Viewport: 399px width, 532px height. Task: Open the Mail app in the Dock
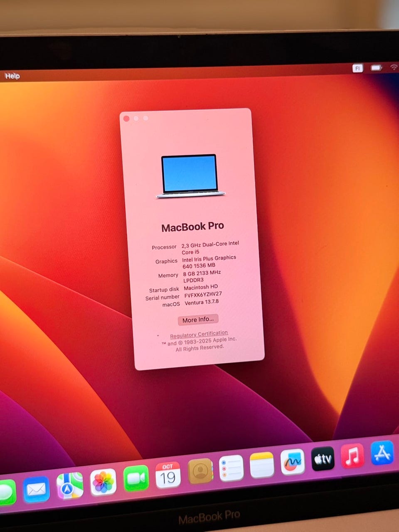click(36, 489)
